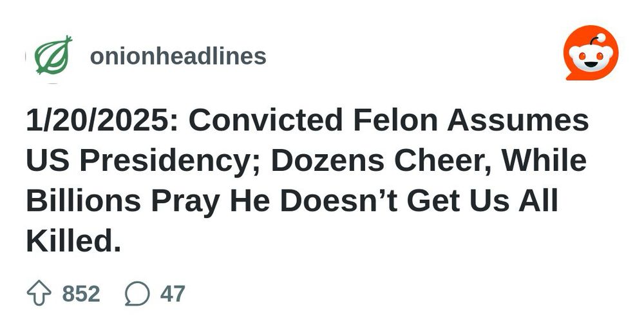Click the 852 upvote count

click(81, 295)
